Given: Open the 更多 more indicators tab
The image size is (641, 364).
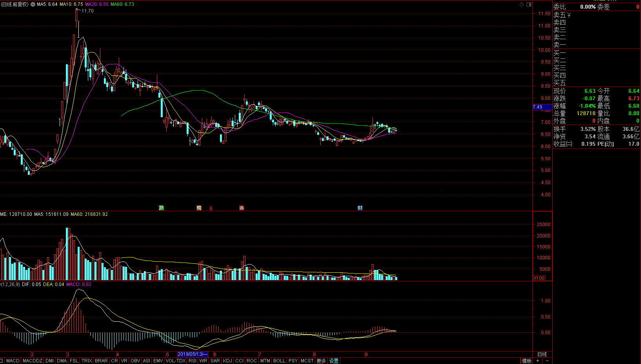Looking at the screenshot, I should (x=321, y=361).
